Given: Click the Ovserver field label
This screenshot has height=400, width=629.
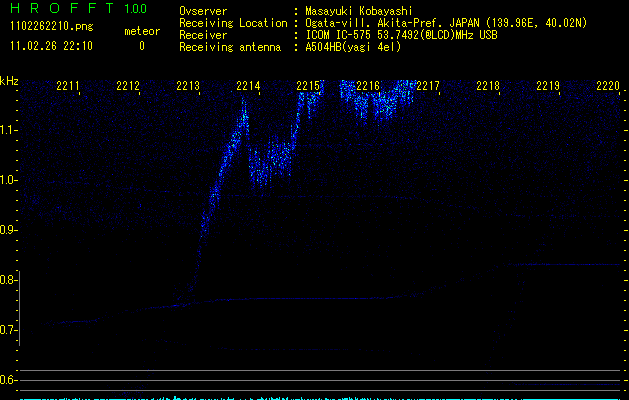Looking at the screenshot, I should coord(203,11).
